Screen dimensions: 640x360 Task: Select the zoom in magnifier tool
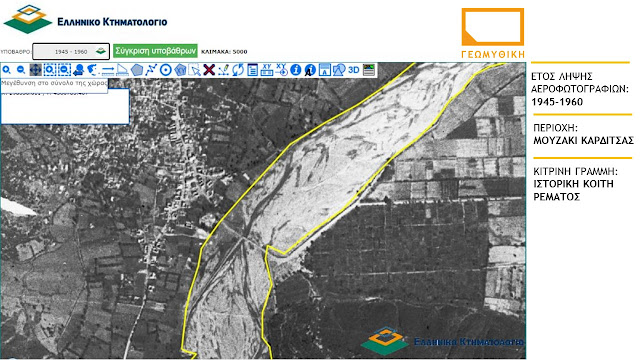point(7,70)
